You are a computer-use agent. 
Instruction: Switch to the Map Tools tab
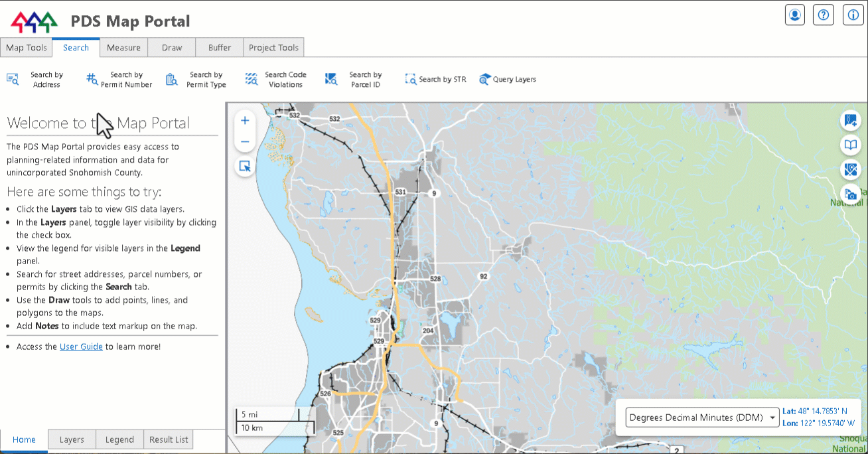click(27, 48)
